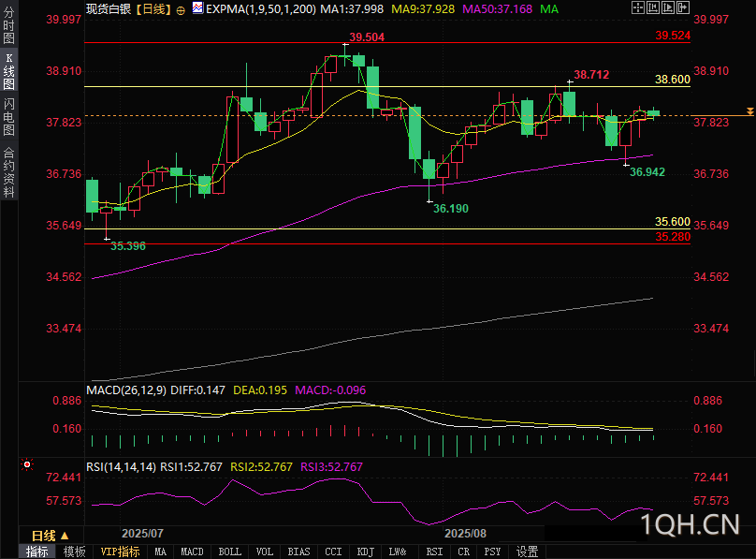Viewport: 756px width, 559px height.
Task: Open the 设置 settings button
Action: 527,552
